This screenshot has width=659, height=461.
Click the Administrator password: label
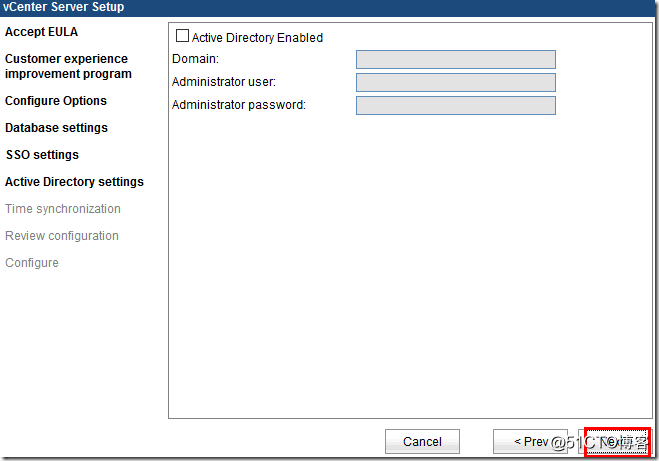239,105
